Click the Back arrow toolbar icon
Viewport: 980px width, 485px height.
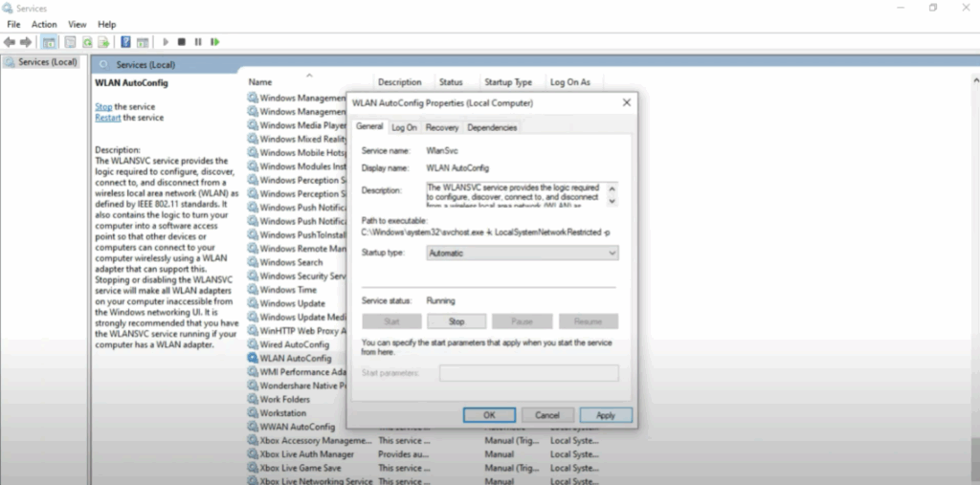point(9,42)
